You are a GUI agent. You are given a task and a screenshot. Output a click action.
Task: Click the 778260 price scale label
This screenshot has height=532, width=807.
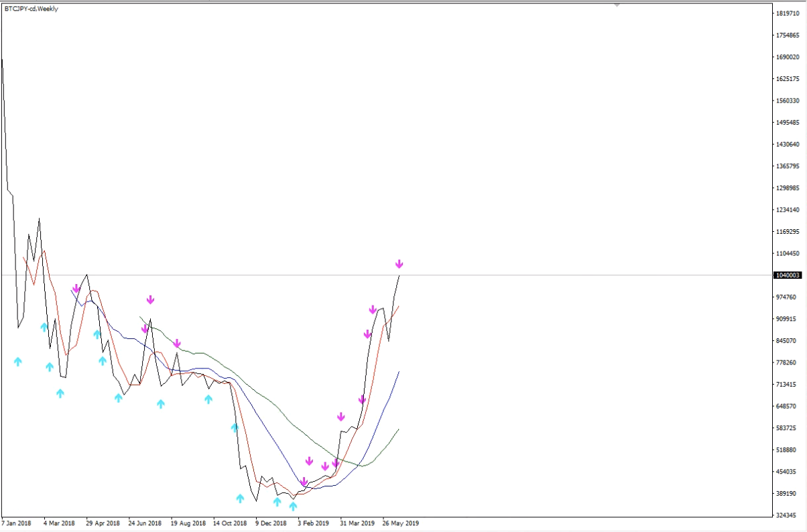[785, 362]
